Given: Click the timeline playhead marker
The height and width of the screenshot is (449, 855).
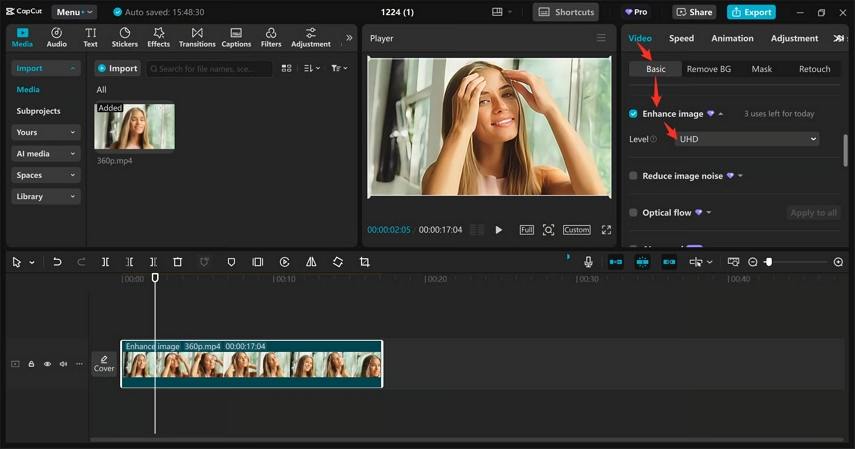Looking at the screenshot, I should (155, 278).
